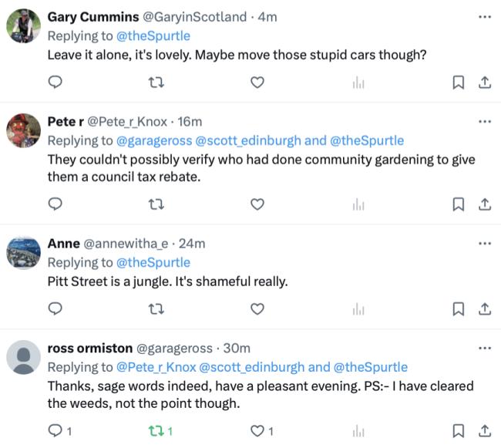Undo retweet on ross ormiston's post
This screenshot has width=501, height=448.
(x=158, y=430)
